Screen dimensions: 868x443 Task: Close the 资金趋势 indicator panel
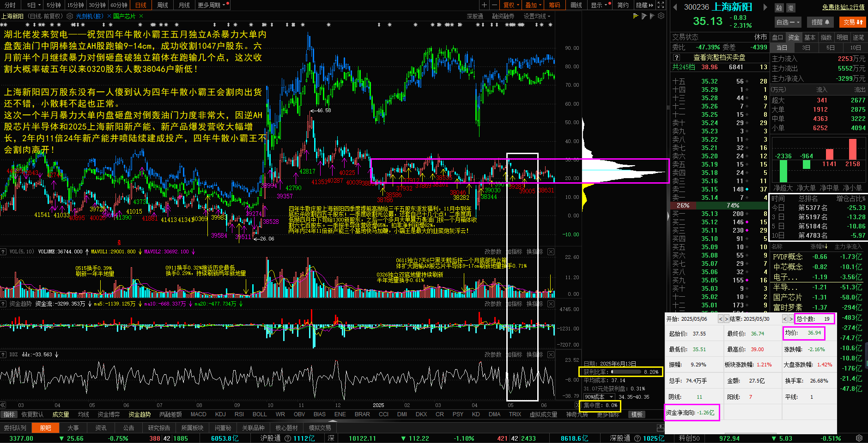click(x=551, y=304)
